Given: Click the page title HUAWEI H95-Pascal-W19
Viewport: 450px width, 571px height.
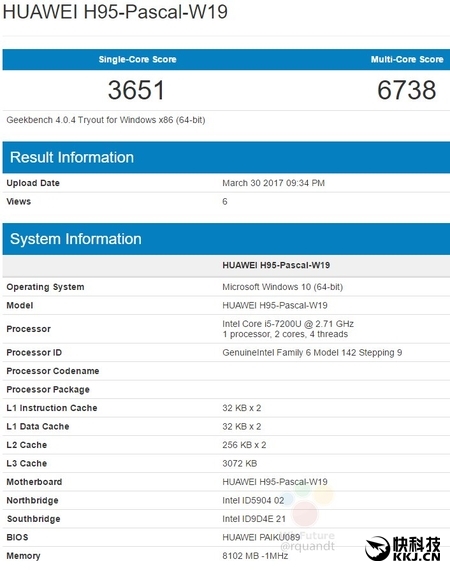Looking at the screenshot, I should (115, 12).
